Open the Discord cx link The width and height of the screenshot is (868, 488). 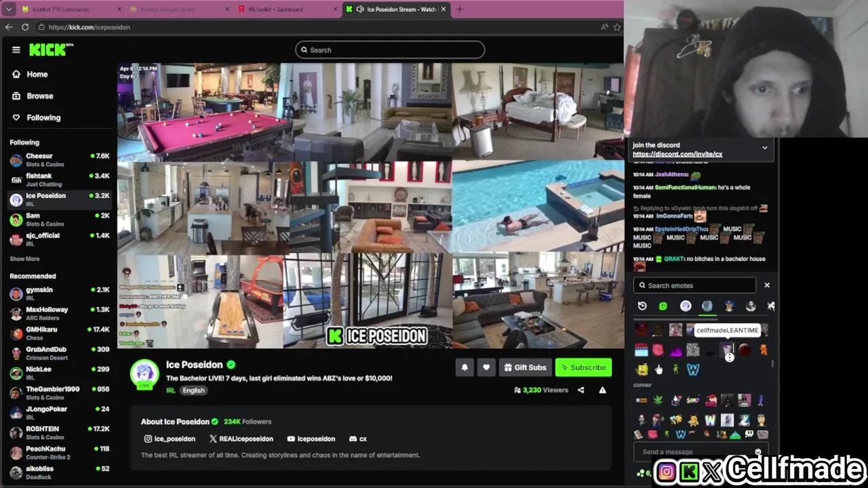358,439
